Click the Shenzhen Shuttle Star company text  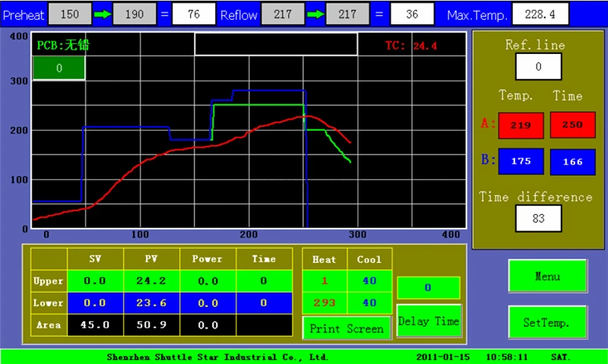coord(218,357)
